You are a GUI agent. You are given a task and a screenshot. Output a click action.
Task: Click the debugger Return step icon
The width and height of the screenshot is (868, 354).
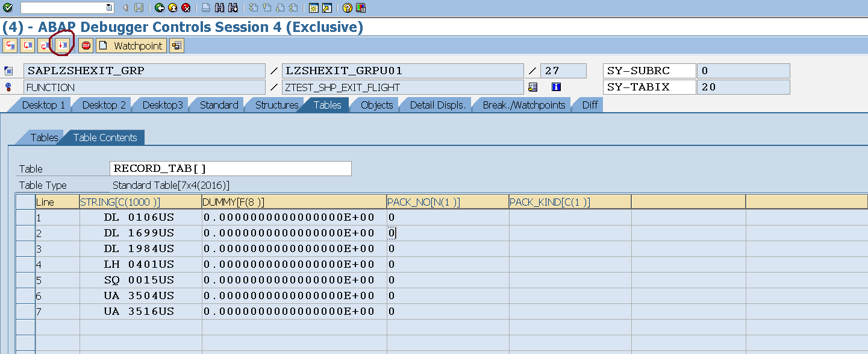click(x=45, y=45)
